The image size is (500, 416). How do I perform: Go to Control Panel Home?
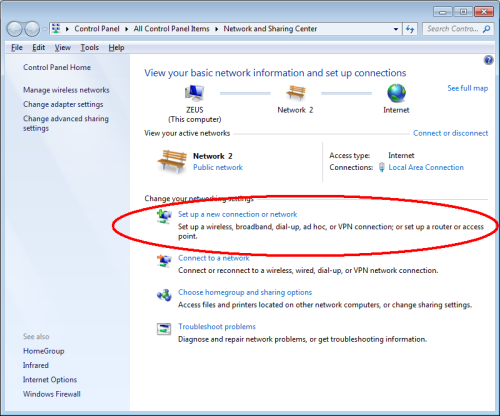click(x=57, y=67)
